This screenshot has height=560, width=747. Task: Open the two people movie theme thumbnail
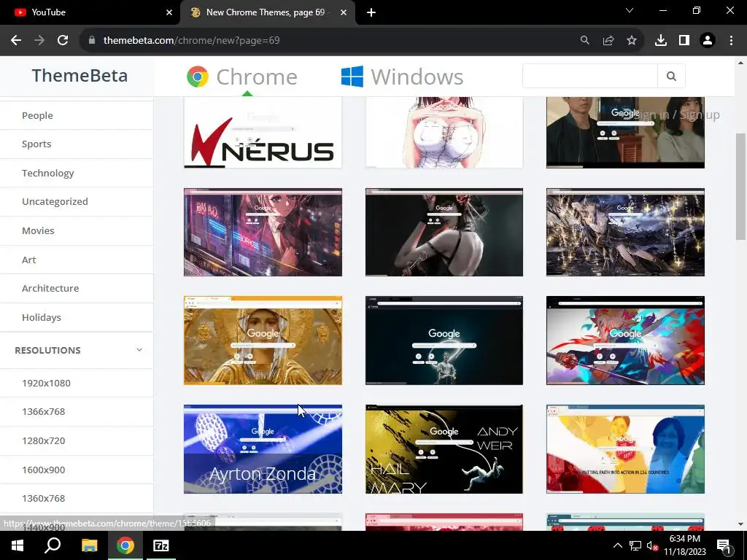point(625,133)
